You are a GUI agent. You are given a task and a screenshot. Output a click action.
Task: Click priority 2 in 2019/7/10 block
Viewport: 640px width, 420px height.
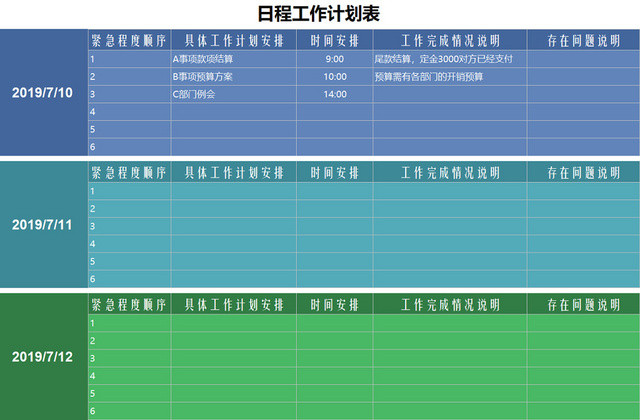pyautogui.click(x=129, y=77)
